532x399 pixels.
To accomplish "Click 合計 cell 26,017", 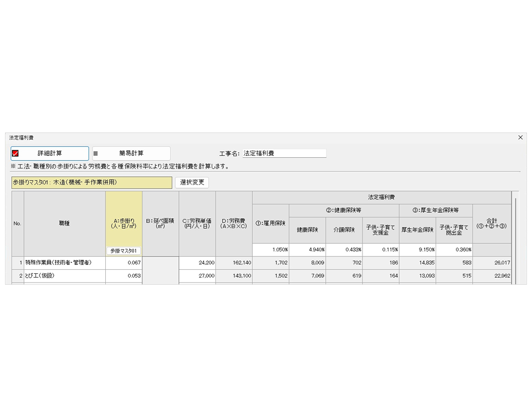I will click(492, 263).
